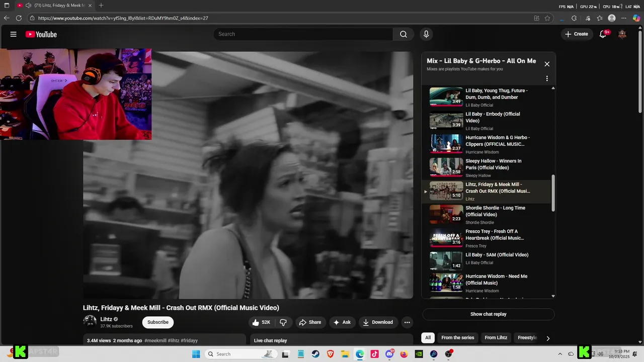Go to YouTube home via logo
The height and width of the screenshot is (362, 644).
point(41,34)
